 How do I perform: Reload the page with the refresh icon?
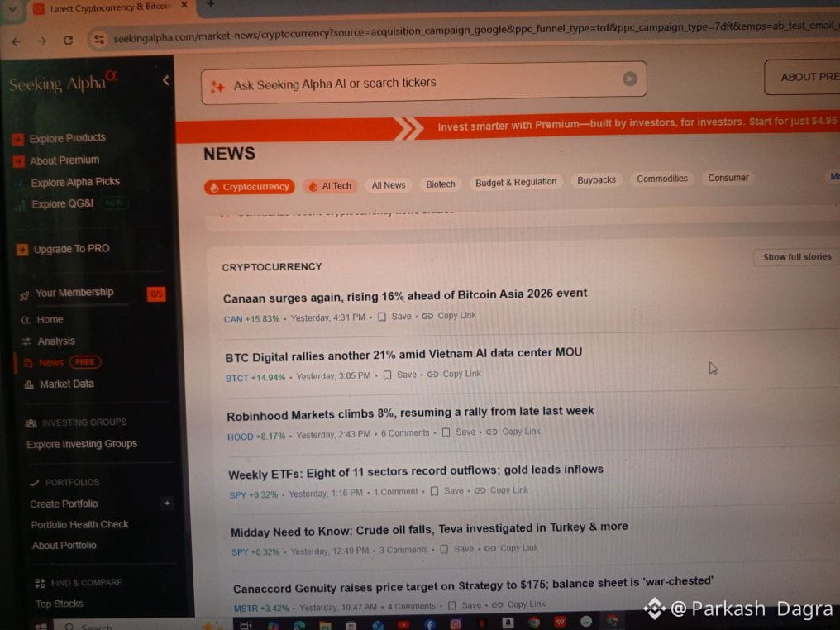click(68, 41)
